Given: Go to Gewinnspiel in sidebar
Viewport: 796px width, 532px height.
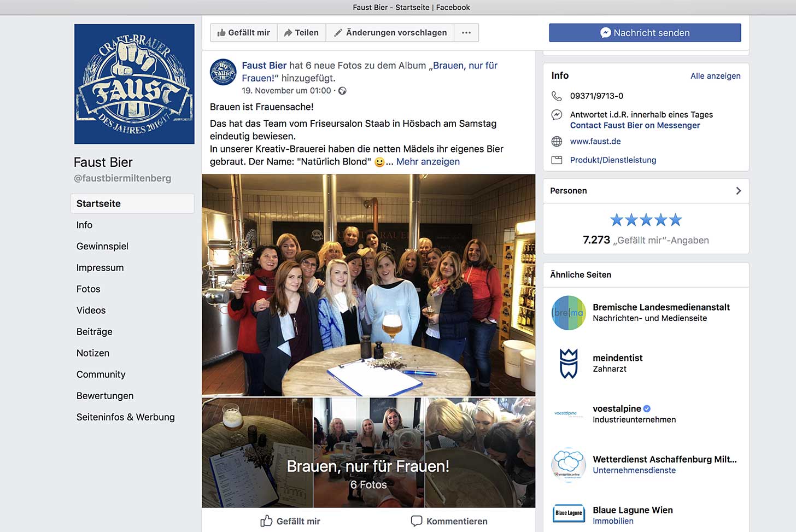Looking at the screenshot, I should coord(102,246).
